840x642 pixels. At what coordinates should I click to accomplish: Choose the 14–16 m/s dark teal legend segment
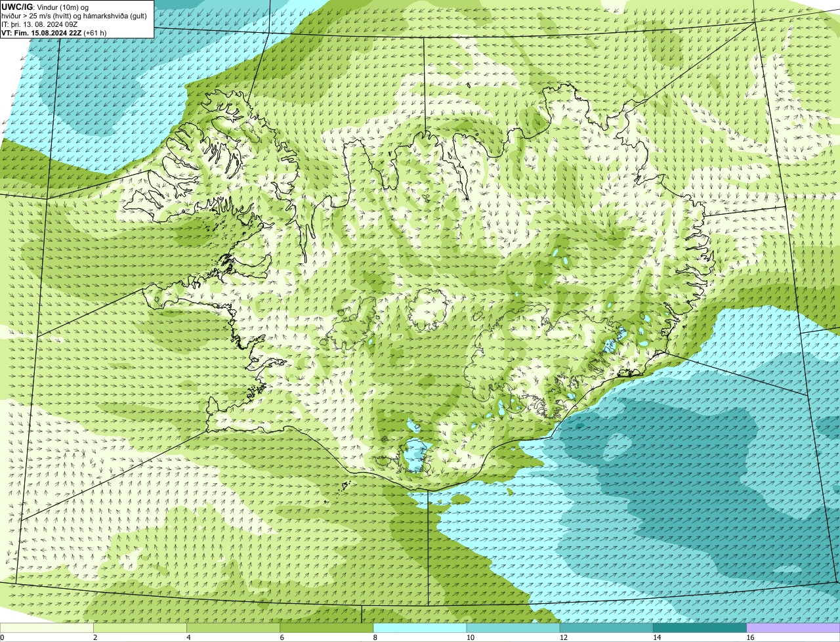(700, 628)
